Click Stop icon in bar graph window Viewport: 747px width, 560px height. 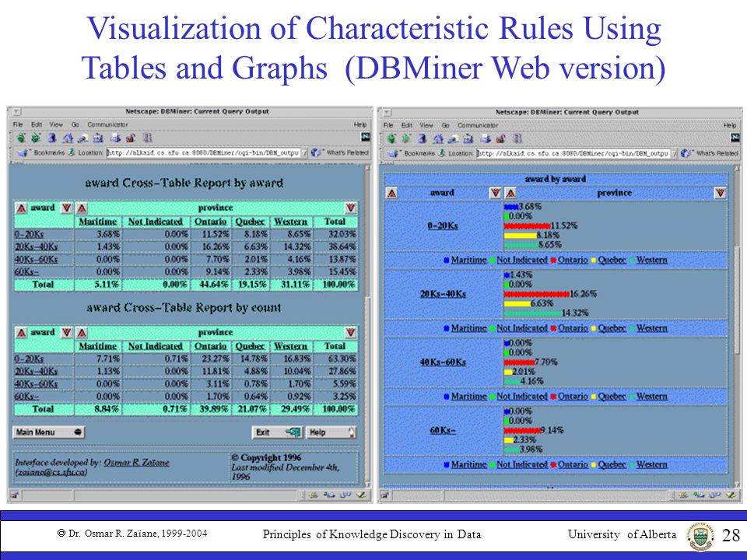click(518, 138)
